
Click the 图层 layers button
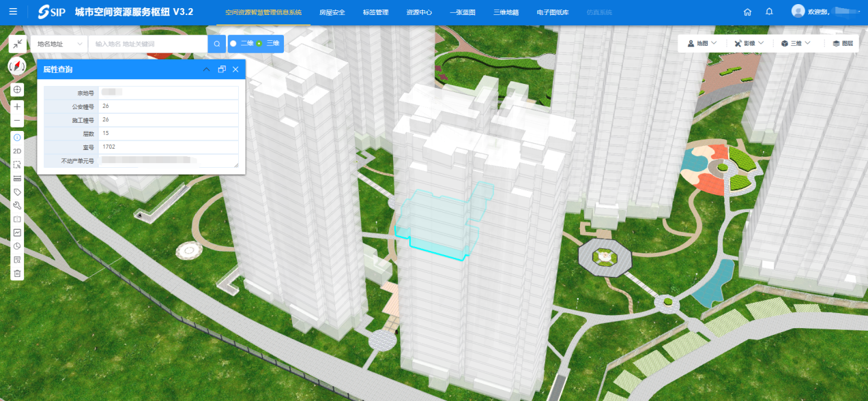tap(843, 43)
